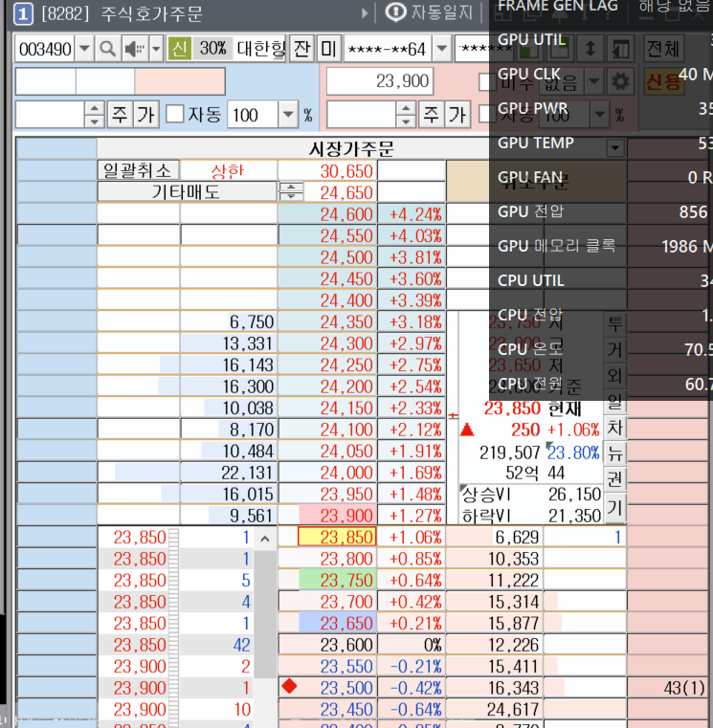The height and width of the screenshot is (728, 713).
Task: Expand the account number dropdown
Action: (x=441, y=49)
